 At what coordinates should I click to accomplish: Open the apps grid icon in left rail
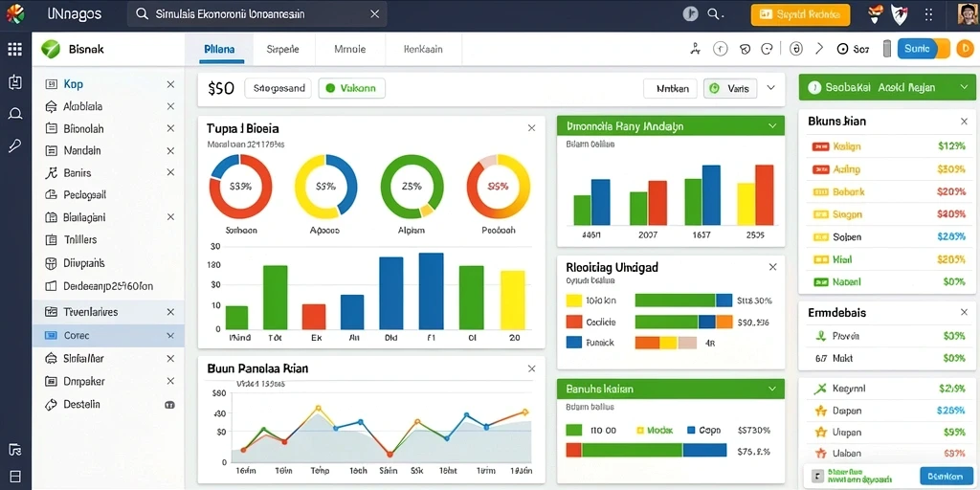(x=15, y=50)
